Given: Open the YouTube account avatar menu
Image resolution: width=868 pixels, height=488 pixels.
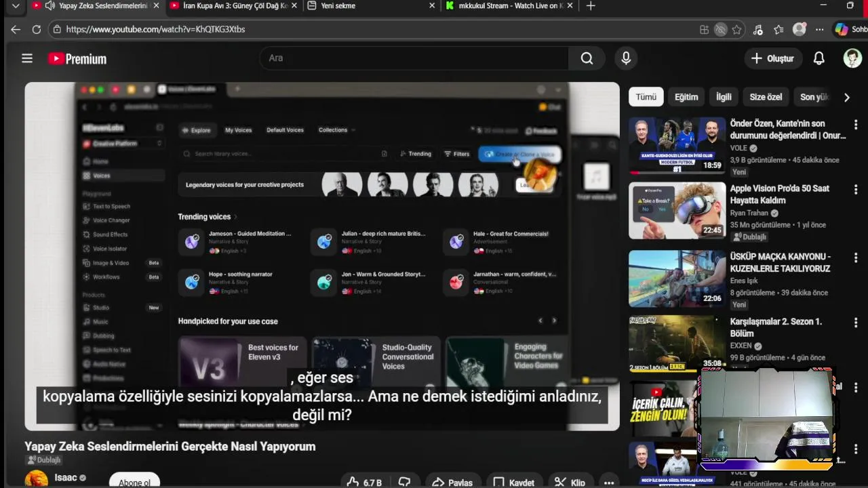Looking at the screenshot, I should pyautogui.click(x=852, y=58).
